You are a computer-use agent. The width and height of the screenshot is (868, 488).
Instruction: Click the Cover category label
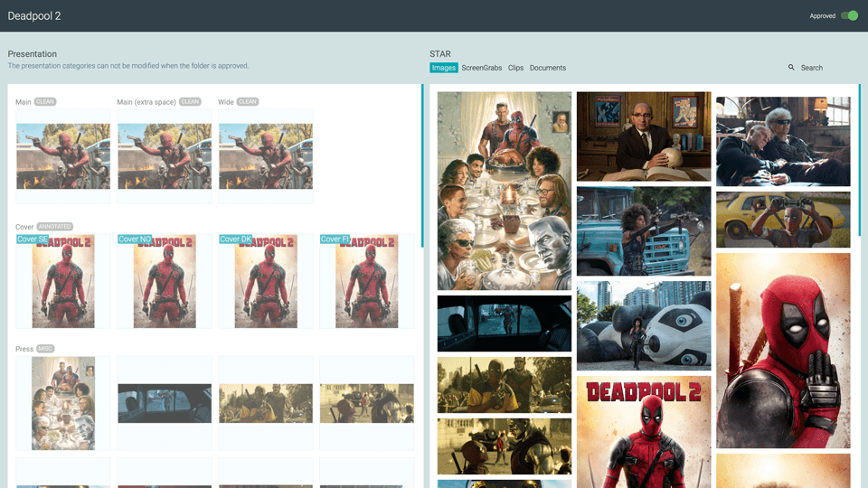[24, 227]
